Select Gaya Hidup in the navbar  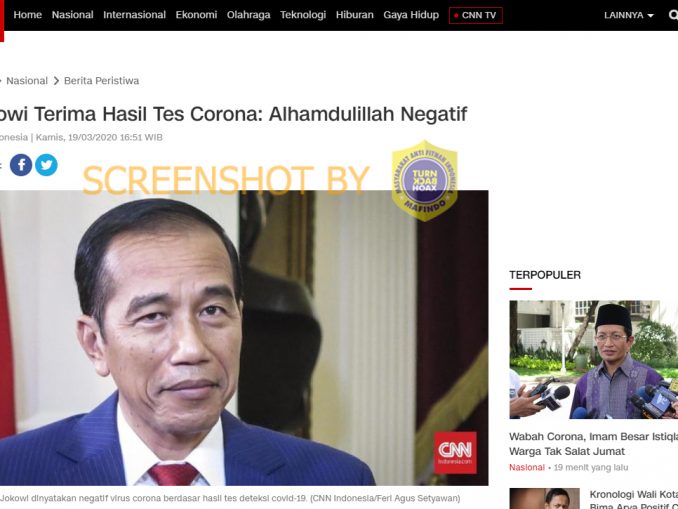tap(411, 15)
